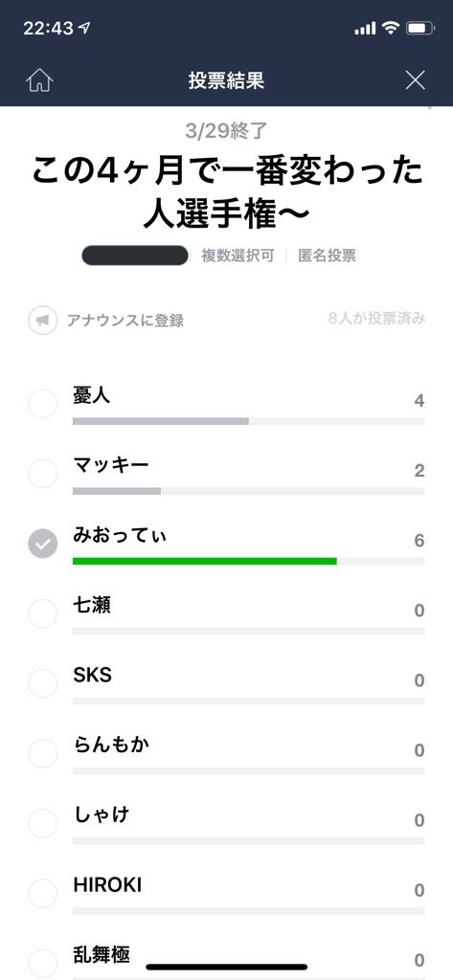Tap the home icon in header
The image size is (453, 980).
(39, 80)
